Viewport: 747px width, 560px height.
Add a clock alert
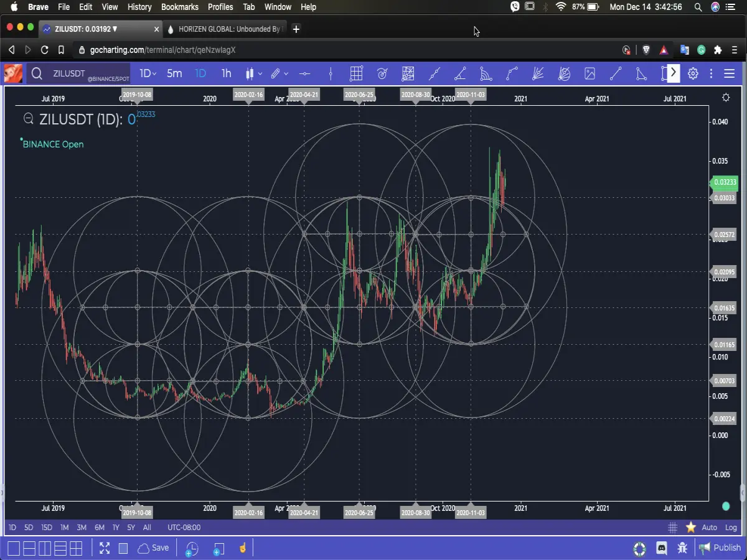192,549
